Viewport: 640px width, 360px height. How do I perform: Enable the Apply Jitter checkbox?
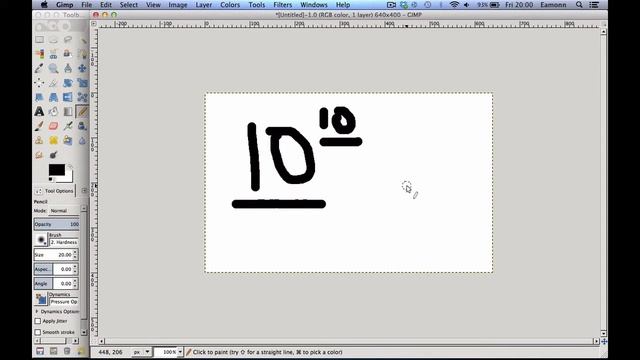(x=38, y=321)
